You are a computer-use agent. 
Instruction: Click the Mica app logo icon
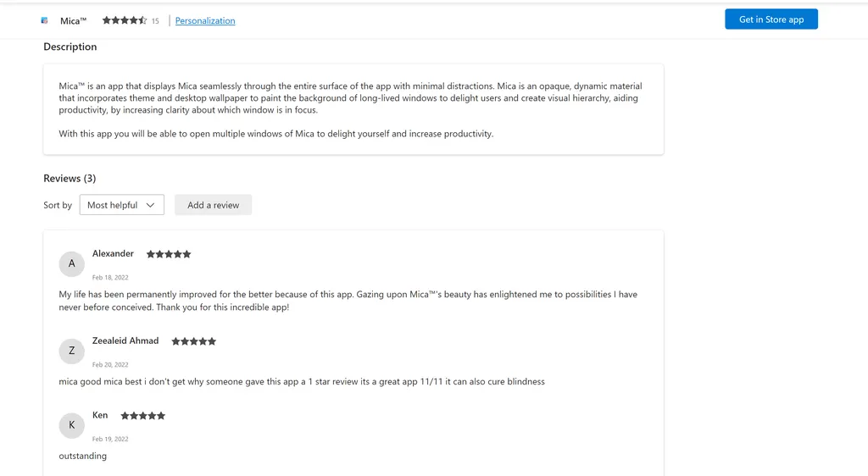tap(45, 20)
